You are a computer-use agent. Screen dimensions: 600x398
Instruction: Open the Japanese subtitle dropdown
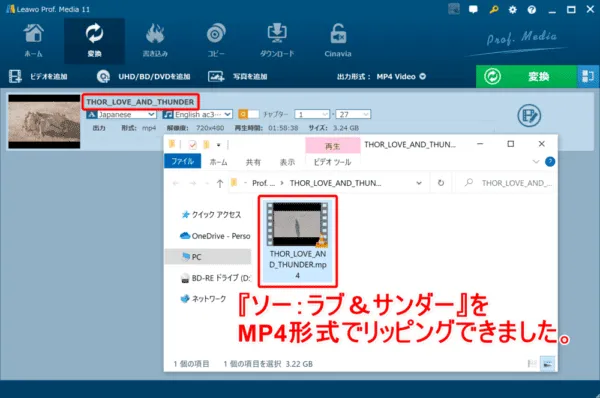121,114
